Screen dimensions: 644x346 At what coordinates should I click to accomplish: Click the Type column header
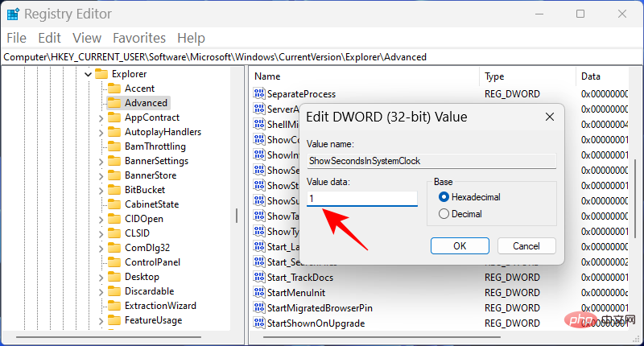click(493, 76)
